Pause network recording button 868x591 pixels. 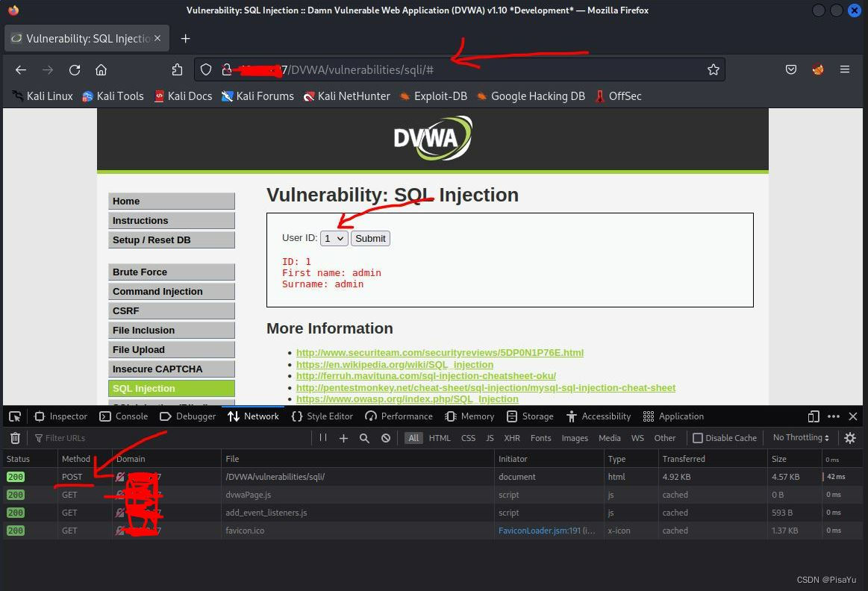pos(323,438)
